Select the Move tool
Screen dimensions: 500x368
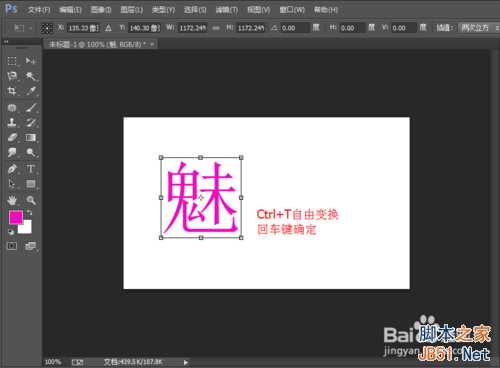pyautogui.click(x=30, y=61)
